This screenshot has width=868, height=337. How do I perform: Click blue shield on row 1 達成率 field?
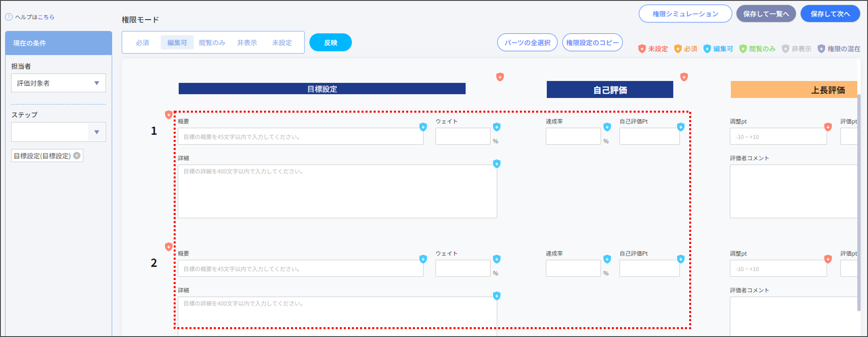pos(607,127)
